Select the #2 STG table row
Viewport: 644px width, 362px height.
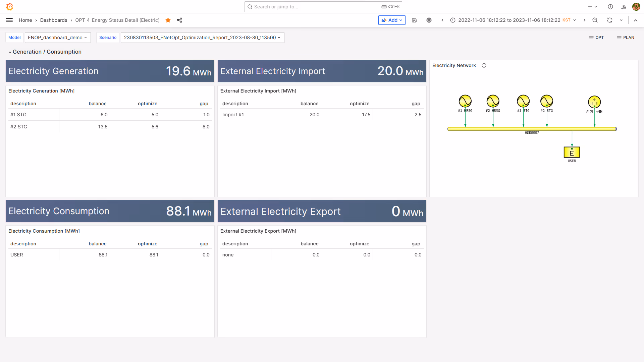tap(110, 127)
